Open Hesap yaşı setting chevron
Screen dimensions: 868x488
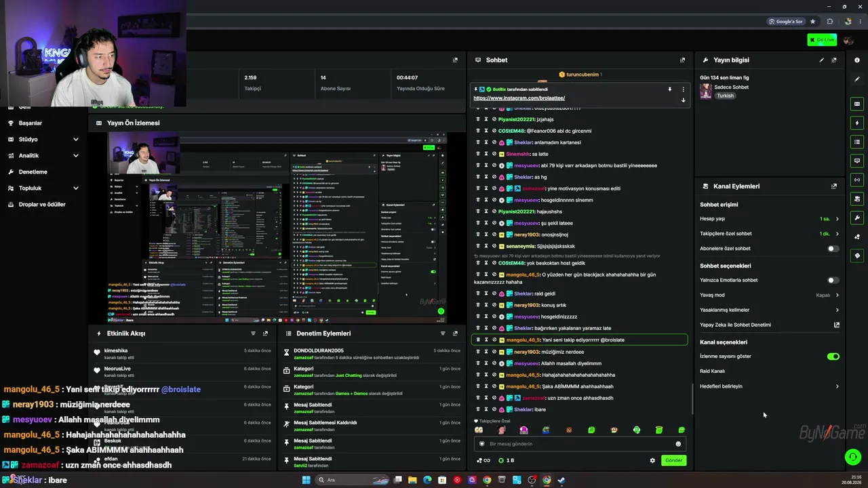[837, 219]
